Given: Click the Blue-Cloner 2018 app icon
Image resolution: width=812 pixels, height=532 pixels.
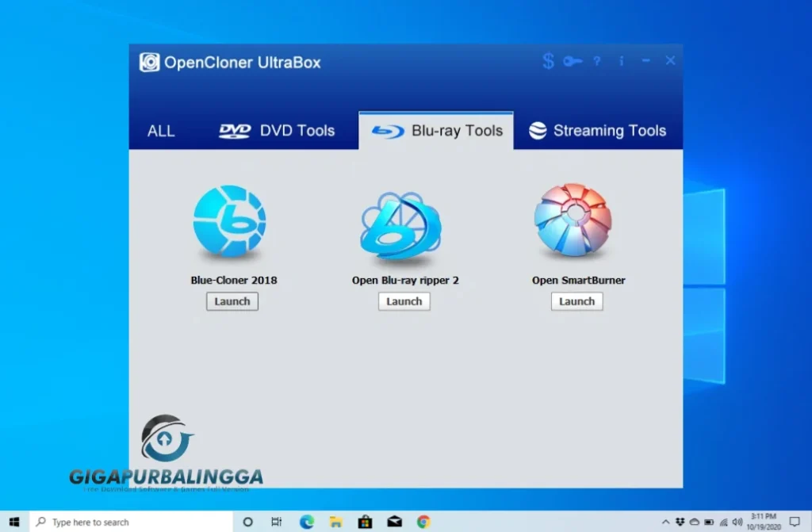Looking at the screenshot, I should point(230,221).
